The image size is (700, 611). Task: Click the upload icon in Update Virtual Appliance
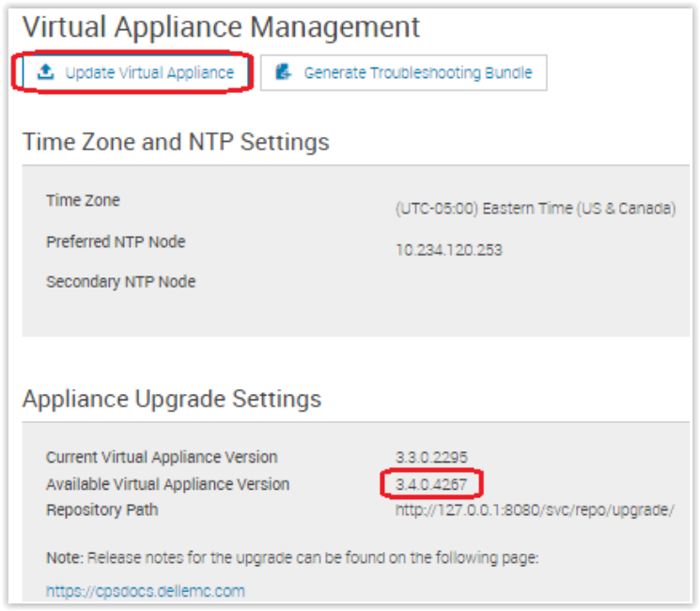coord(45,72)
